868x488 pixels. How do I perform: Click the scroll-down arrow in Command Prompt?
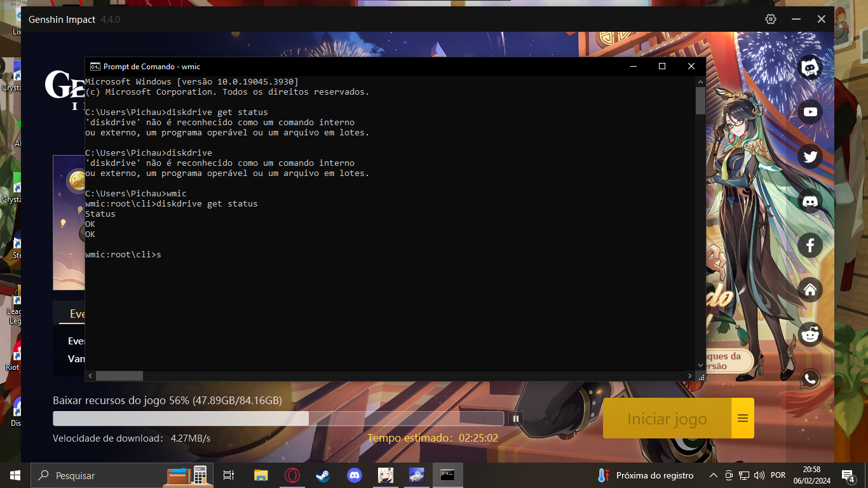coord(700,365)
